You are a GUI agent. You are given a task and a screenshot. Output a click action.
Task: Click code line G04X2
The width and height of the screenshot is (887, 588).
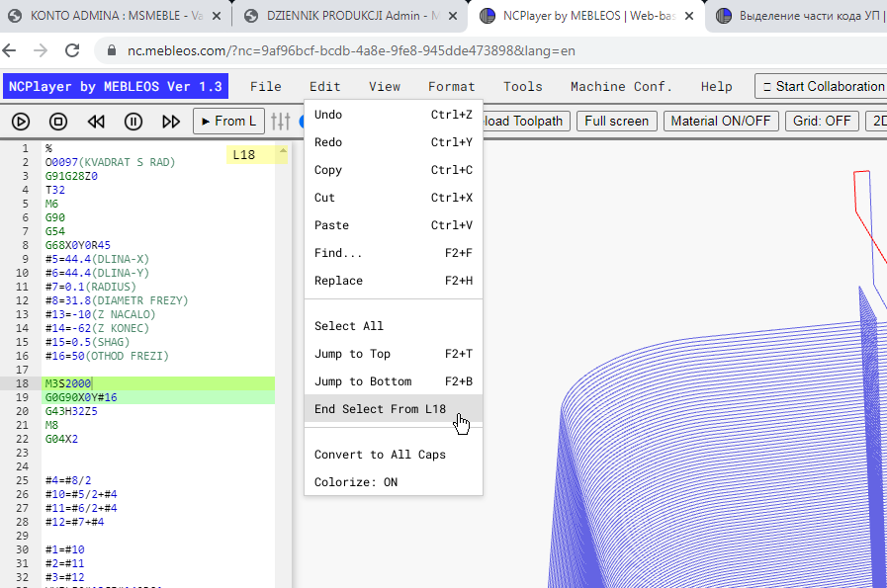tap(61, 440)
